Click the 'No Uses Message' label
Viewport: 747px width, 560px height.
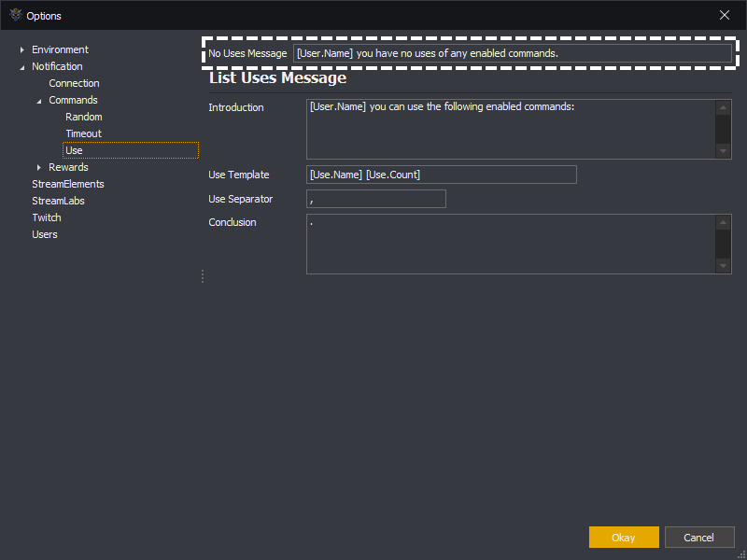pyautogui.click(x=247, y=53)
